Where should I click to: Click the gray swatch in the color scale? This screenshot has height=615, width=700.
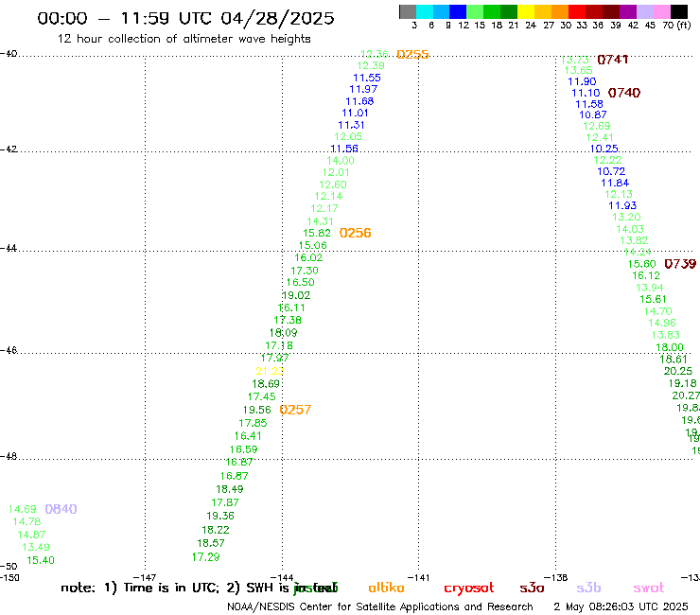click(x=408, y=11)
